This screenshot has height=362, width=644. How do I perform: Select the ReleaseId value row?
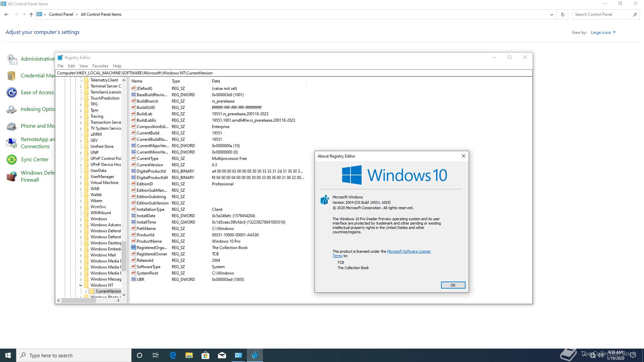click(x=218, y=260)
